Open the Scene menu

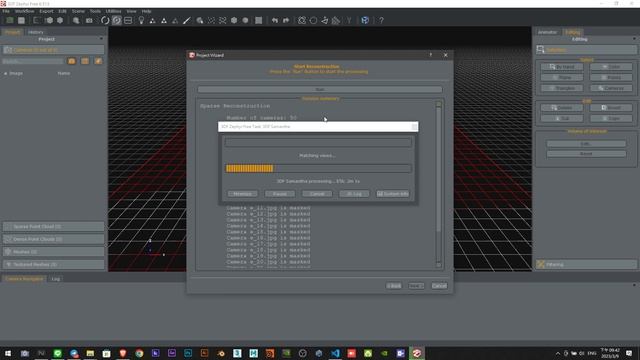click(x=78, y=11)
